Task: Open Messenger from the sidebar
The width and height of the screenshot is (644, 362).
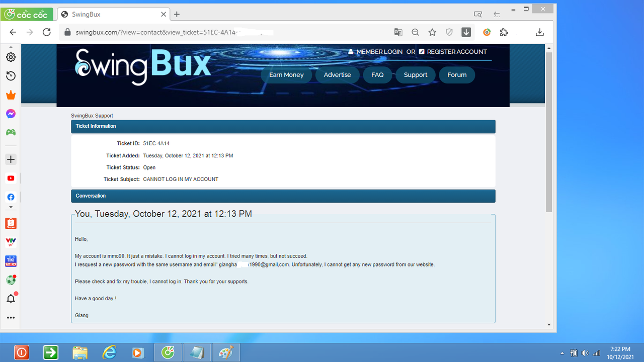Action: point(11,114)
